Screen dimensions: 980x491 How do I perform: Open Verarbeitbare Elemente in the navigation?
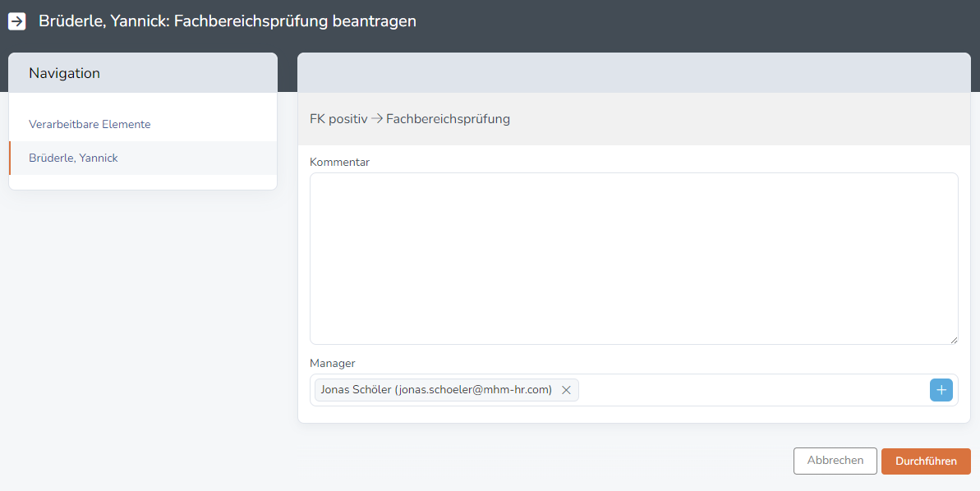point(90,124)
